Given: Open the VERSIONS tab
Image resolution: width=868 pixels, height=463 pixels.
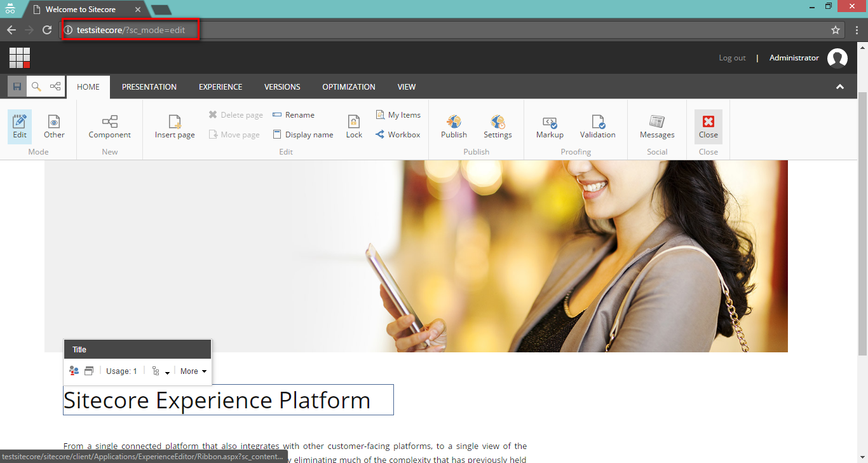Looking at the screenshot, I should 282,87.
